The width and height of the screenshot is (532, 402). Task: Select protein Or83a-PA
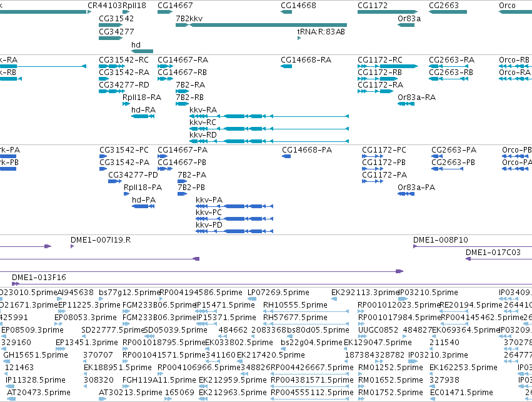pyautogui.click(x=406, y=194)
